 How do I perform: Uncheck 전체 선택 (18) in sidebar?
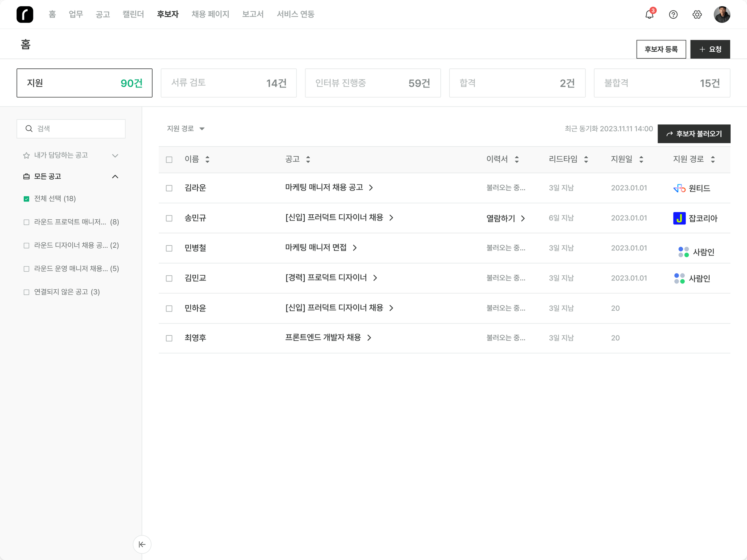tap(26, 198)
